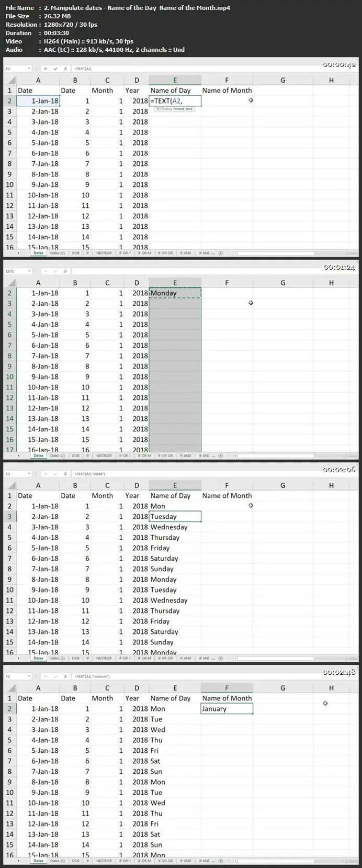This screenshot has height=868, width=362.
Task: Click the '1-Jan-18' cell in the 00:00:42 frame
Action: click(x=38, y=101)
